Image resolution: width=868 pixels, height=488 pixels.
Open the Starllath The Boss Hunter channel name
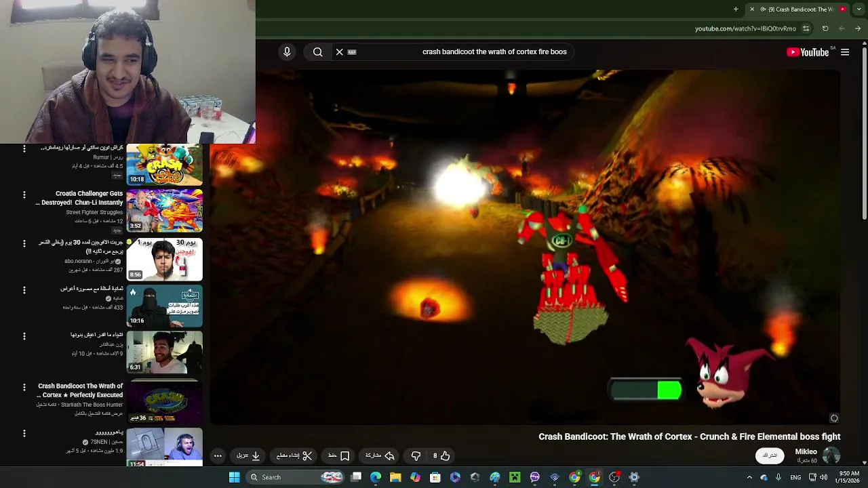click(x=92, y=405)
